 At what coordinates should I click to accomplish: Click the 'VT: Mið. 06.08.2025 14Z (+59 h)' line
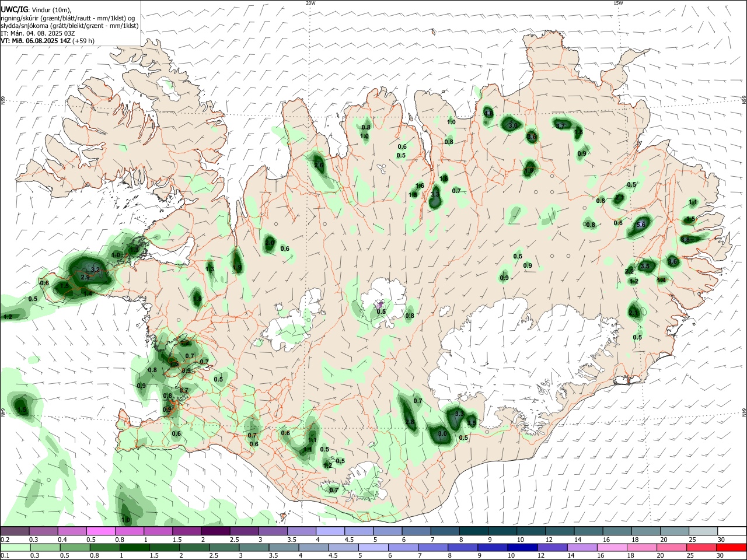tap(47, 41)
